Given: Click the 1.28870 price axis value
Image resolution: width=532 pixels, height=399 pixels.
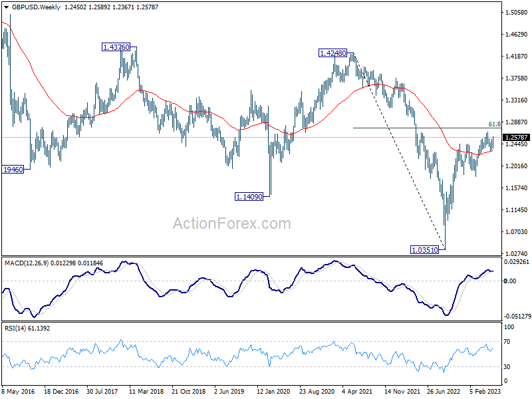Looking at the screenshot, I should point(517,122).
